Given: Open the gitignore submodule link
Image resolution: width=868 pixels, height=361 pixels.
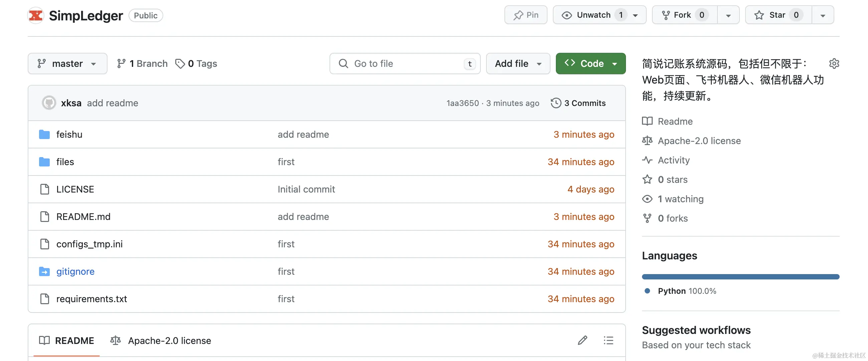Looking at the screenshot, I should coord(75,271).
